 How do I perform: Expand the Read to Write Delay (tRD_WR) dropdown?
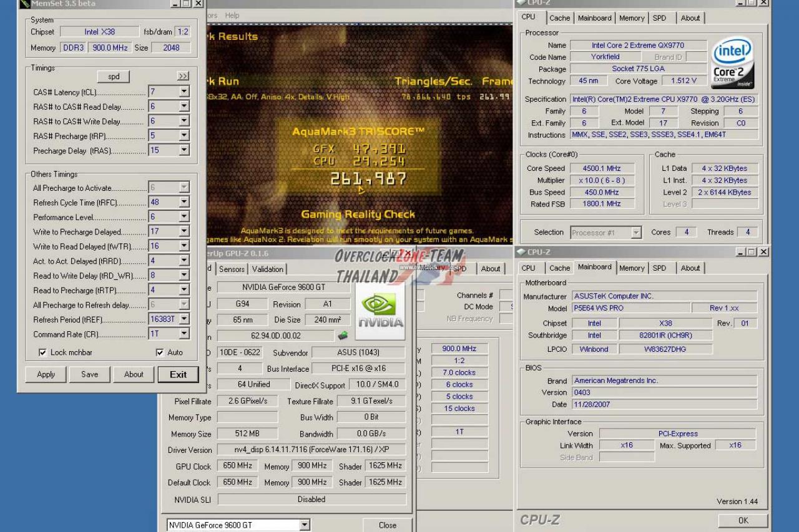(184, 276)
